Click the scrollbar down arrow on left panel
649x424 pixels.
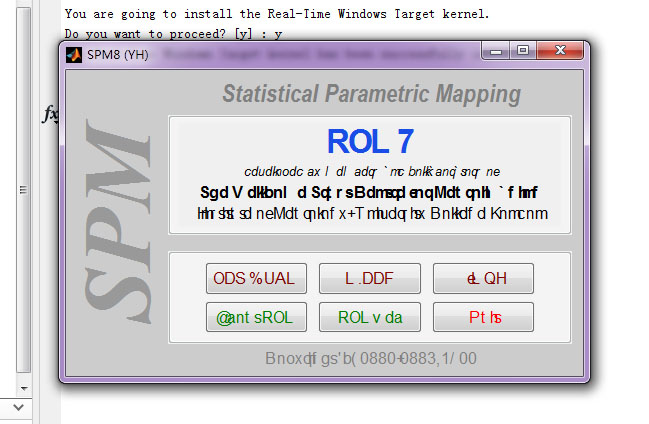point(24,388)
